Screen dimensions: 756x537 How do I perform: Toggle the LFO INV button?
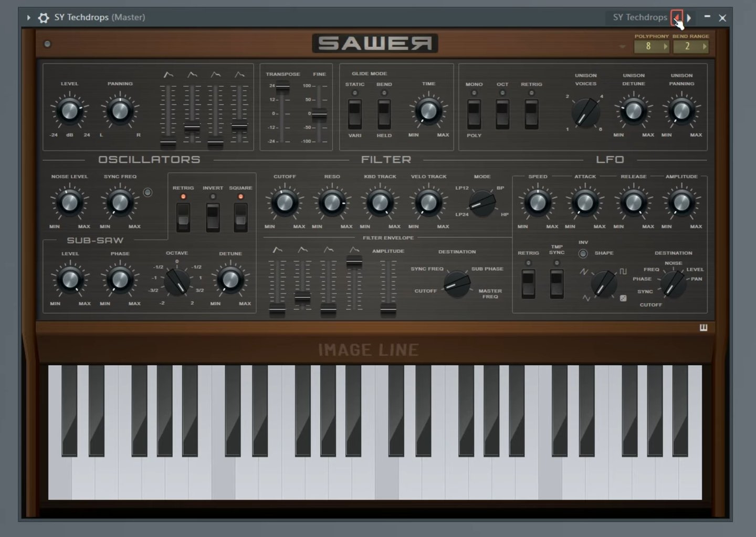583,254
